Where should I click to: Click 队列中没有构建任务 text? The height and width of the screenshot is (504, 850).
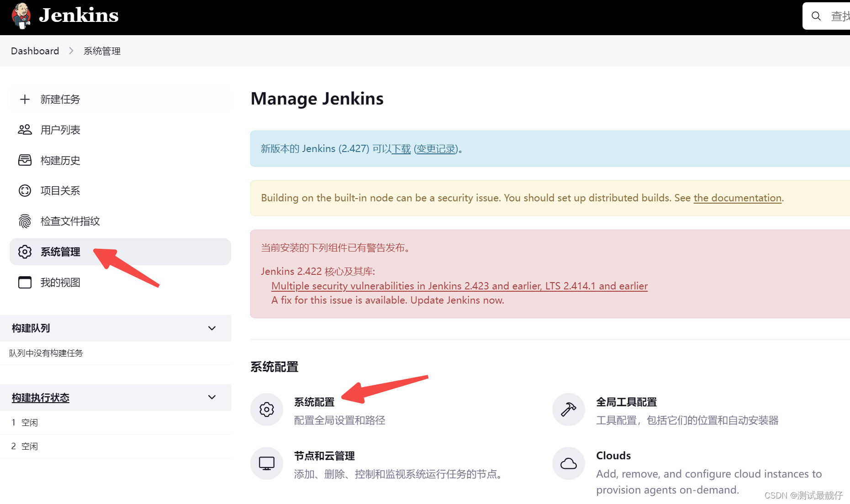click(x=46, y=353)
